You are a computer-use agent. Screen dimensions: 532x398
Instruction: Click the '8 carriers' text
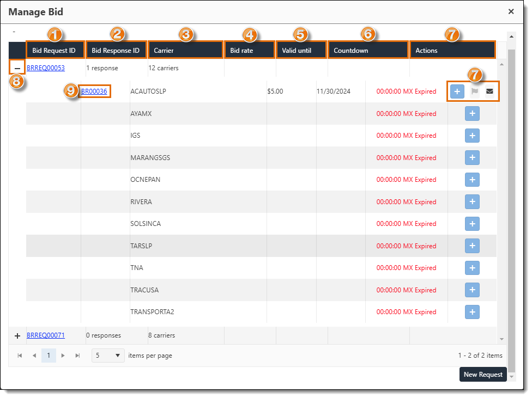pos(162,335)
